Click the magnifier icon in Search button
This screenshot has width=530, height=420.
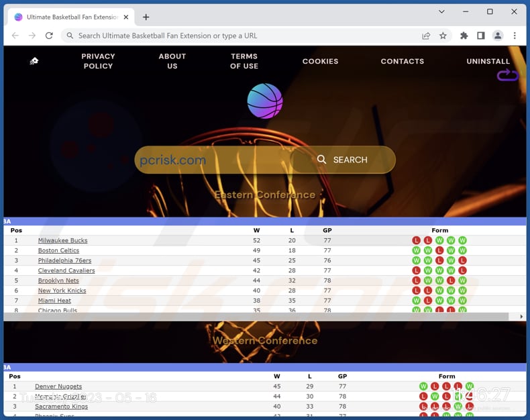[322, 160]
